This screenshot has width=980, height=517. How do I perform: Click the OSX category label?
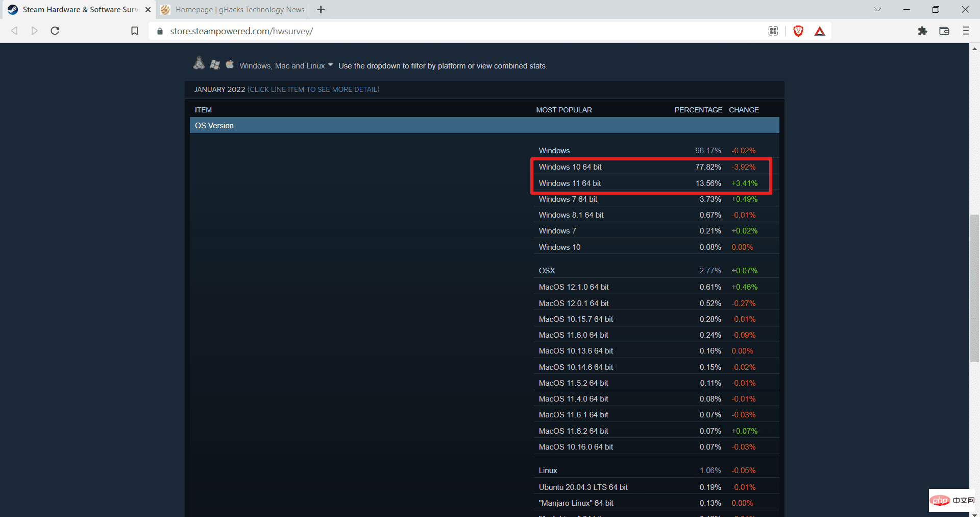click(x=547, y=271)
